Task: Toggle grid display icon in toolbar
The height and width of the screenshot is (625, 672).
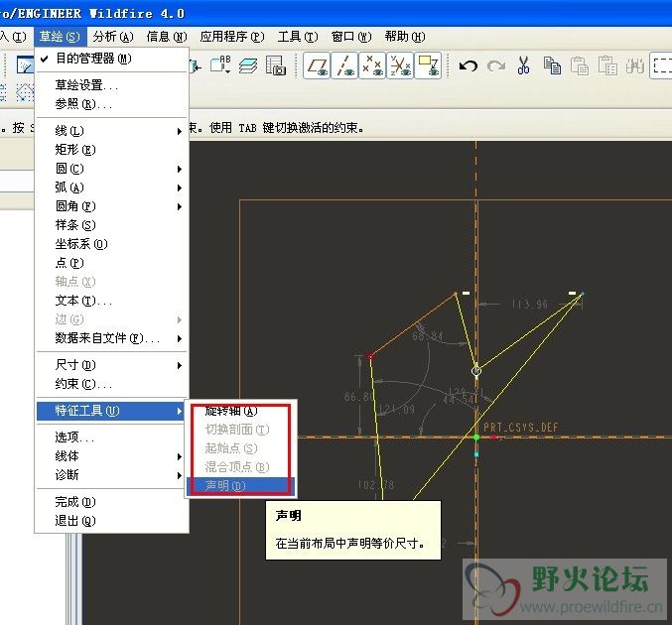Action: [372, 65]
